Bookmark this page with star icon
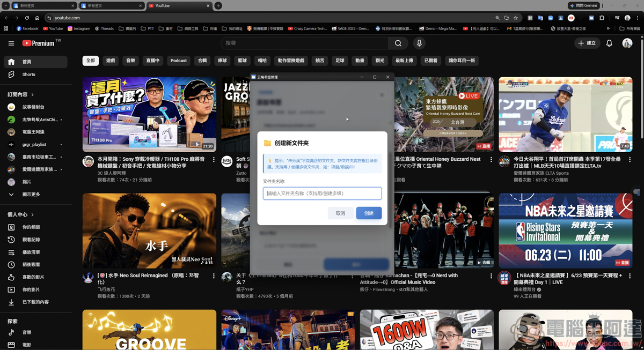This screenshot has width=644, height=350. [x=516, y=18]
